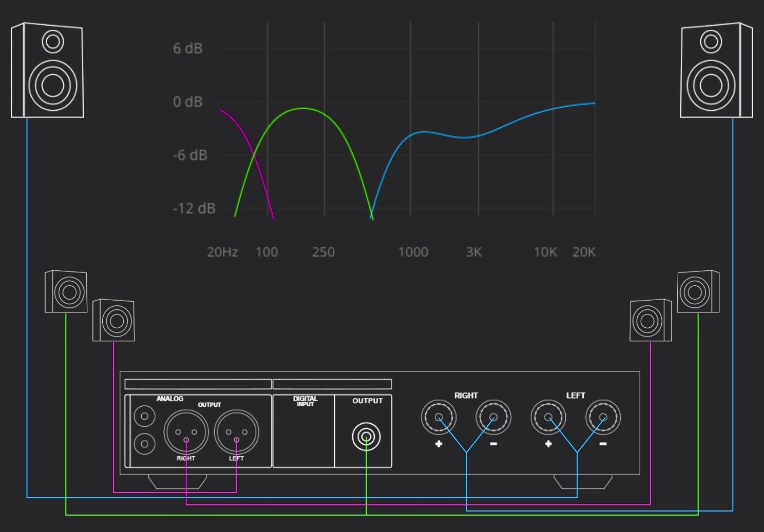764x532 pixels.
Task: Click the 0 dB gain axis label
Action: (x=188, y=102)
